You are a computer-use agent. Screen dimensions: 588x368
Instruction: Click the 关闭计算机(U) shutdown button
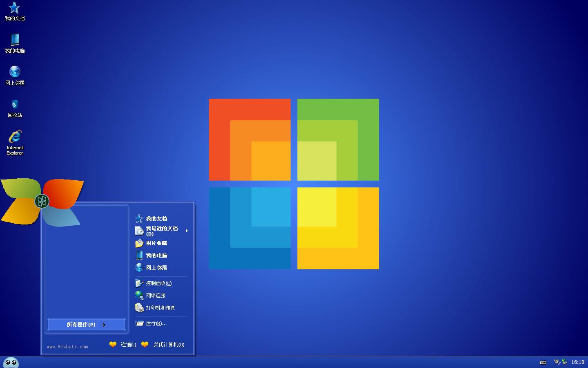click(163, 345)
